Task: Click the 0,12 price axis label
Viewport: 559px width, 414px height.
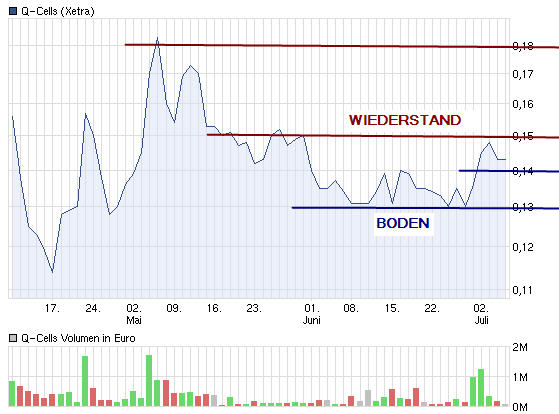Action: 523,247
